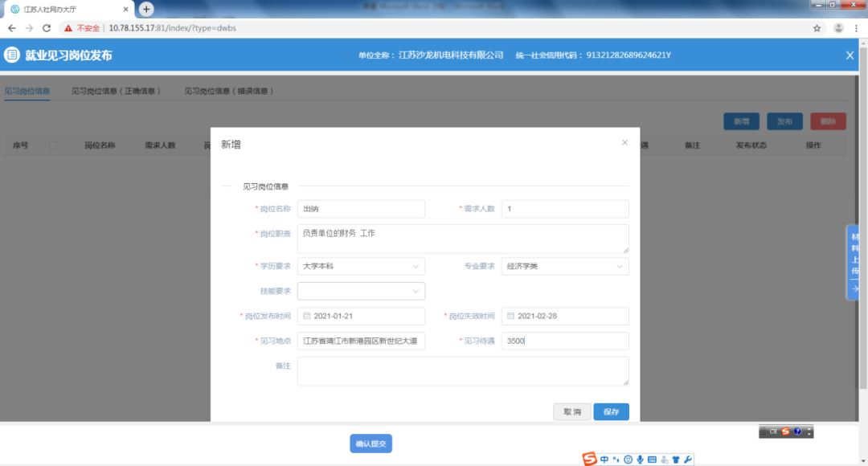Expand the empty 技能要求 dropdown
The width and height of the screenshot is (868, 466).
(361, 291)
